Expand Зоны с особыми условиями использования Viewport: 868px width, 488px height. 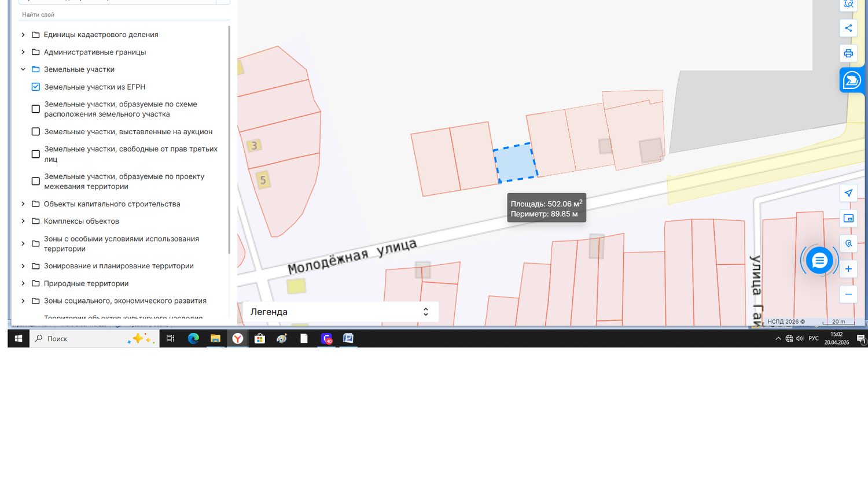coord(23,243)
